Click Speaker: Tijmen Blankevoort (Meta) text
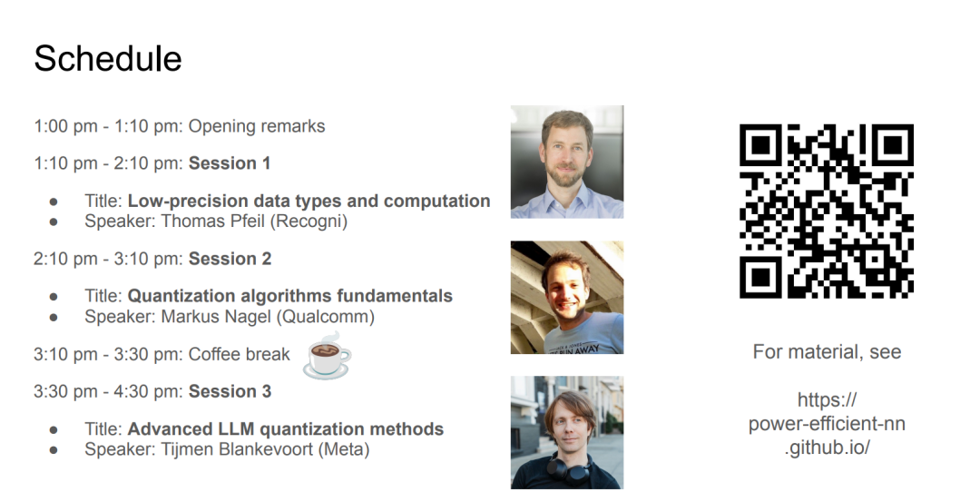Image resolution: width=980 pixels, height=502 pixels. [x=227, y=449]
